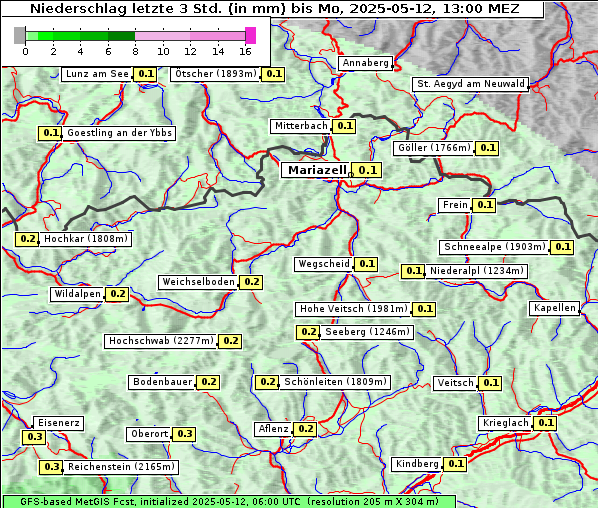Select the Mitterbach label

pyautogui.click(x=301, y=126)
